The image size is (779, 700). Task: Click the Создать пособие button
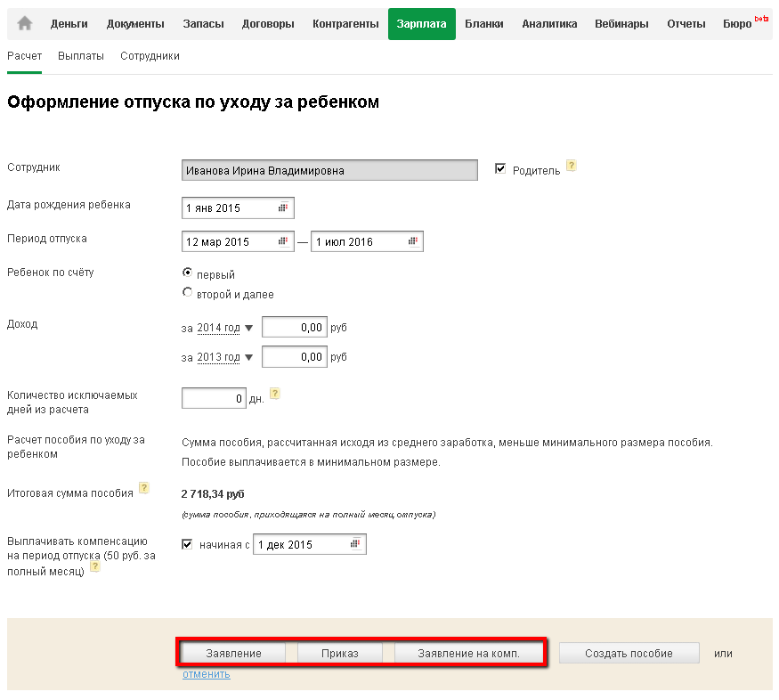coord(629,654)
